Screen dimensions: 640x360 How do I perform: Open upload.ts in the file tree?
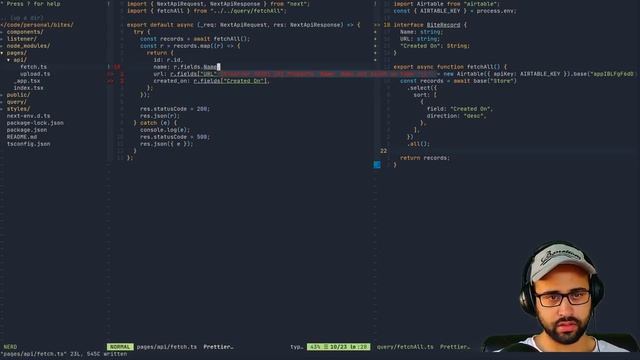(35, 74)
